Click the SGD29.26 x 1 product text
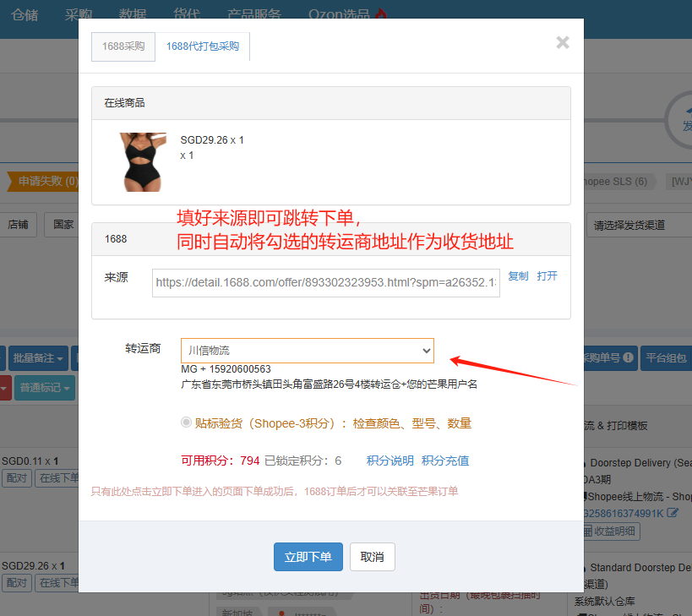 [212, 140]
